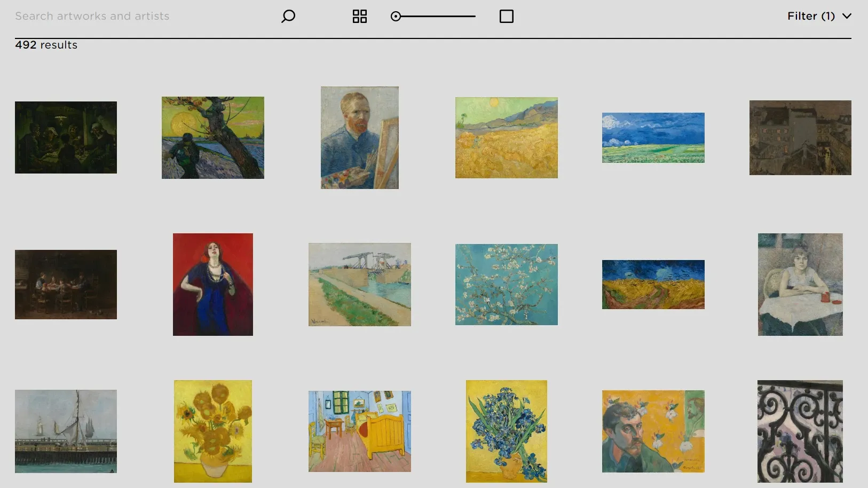Select the Wheatfield with Crows thumbnail
The image size is (868, 488).
pos(653,284)
